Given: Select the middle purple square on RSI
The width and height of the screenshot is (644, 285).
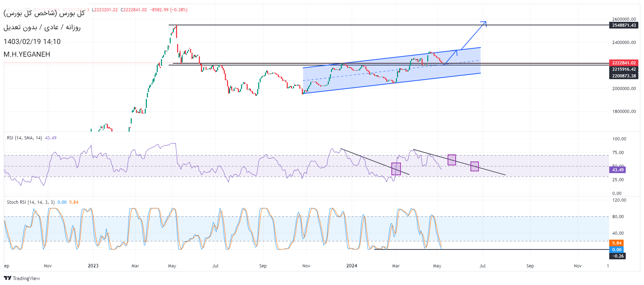Looking at the screenshot, I should click(x=452, y=160).
